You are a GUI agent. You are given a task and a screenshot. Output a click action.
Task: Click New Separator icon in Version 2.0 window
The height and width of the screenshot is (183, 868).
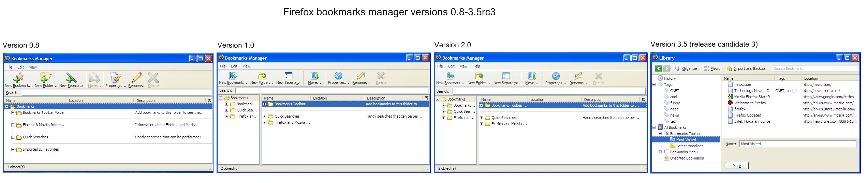click(x=506, y=76)
